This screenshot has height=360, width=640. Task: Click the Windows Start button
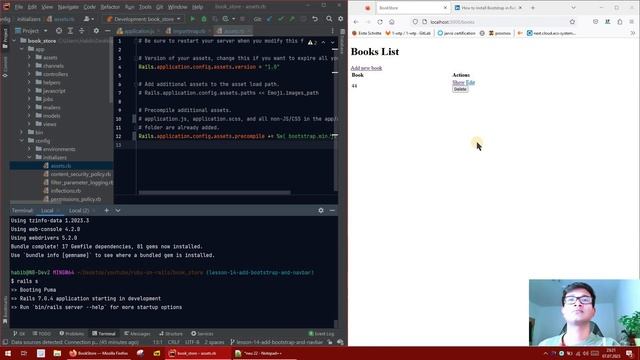[x=8, y=353]
